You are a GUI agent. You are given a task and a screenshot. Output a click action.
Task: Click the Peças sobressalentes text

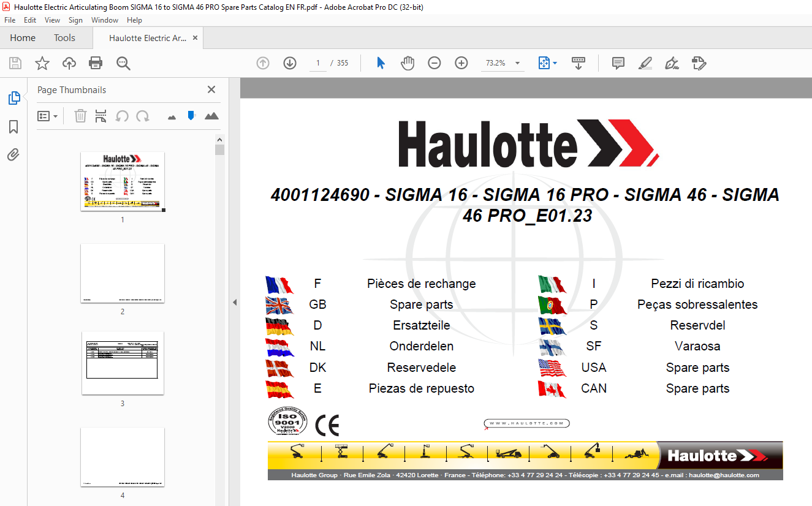click(697, 304)
